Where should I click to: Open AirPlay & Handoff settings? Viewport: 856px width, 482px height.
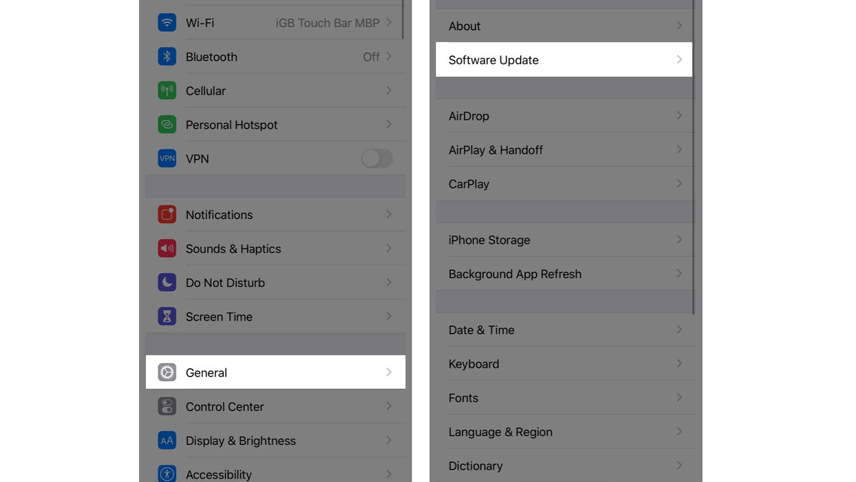pos(564,150)
